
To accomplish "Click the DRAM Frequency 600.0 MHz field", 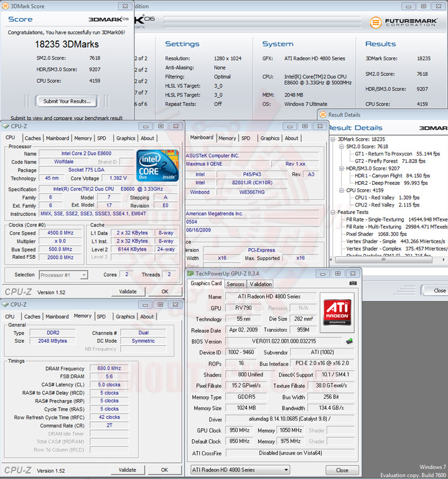I will pos(109,368).
